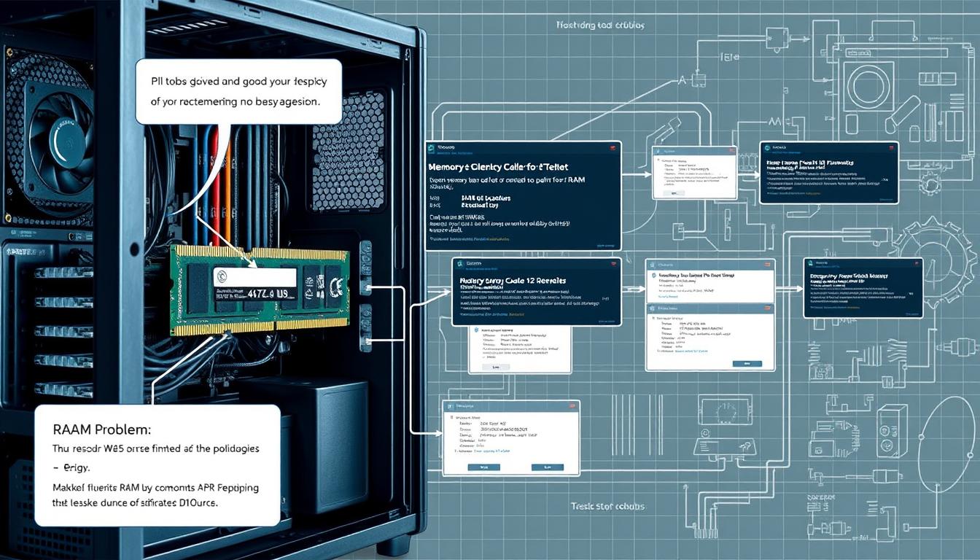Click the checkbox in the small top-center white dialog
Image resolution: width=980 pixels, height=560 pixels.
tap(660, 159)
